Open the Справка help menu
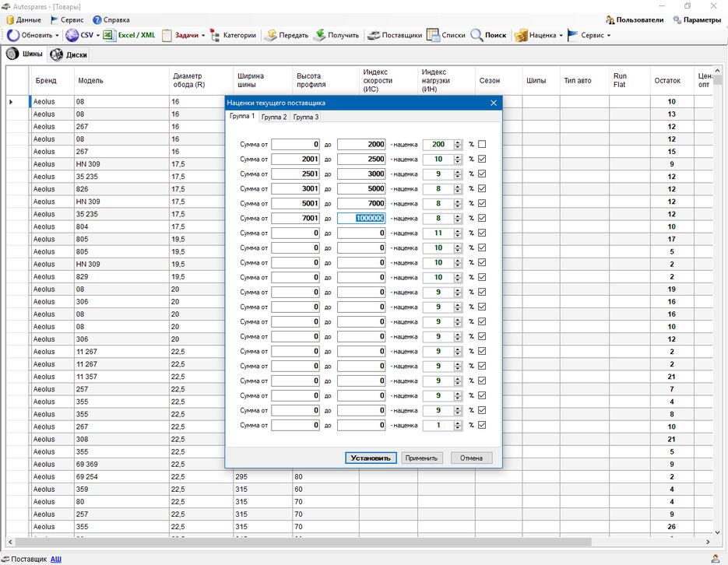This screenshot has width=728, height=565. coord(111,20)
